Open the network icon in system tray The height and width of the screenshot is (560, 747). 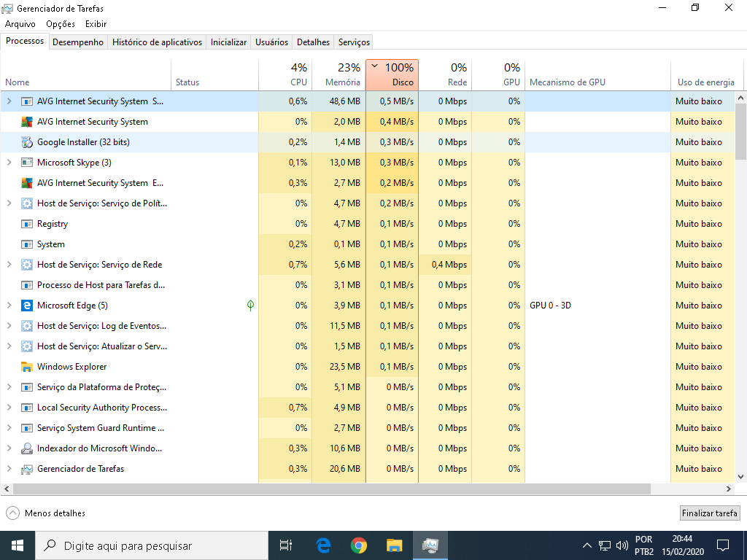click(605, 545)
